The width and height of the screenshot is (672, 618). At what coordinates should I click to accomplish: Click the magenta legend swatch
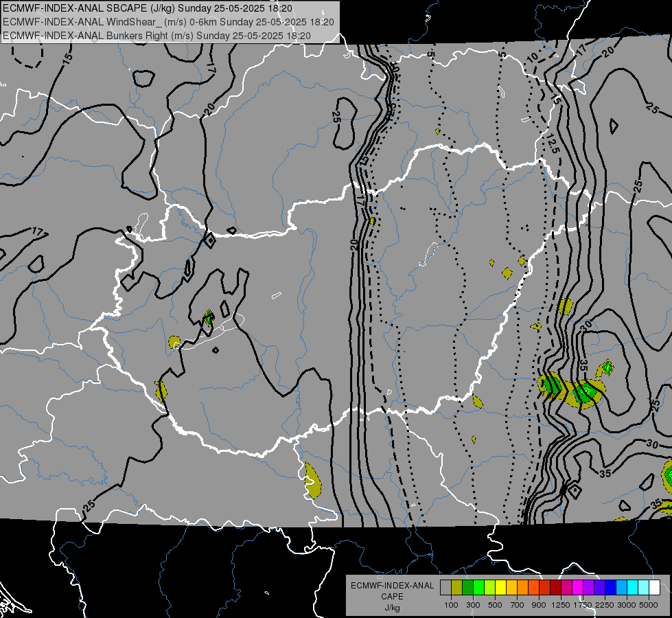click(578, 588)
